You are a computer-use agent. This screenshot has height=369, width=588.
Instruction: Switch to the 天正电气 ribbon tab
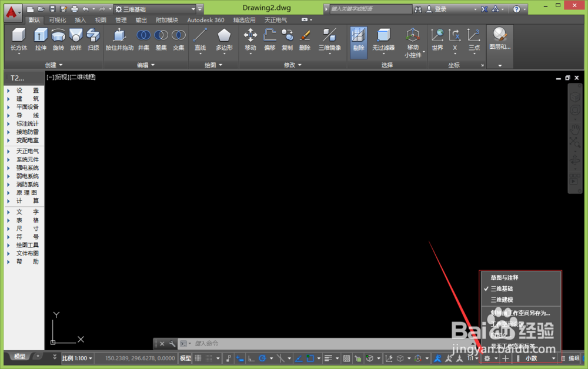[276, 20]
